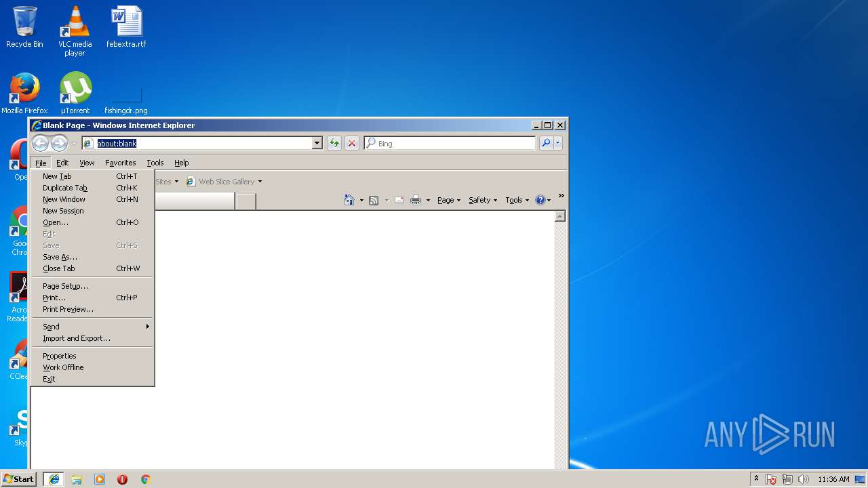The height and width of the screenshot is (488, 868).
Task: Click the Mozilla Firefox desktop icon
Action: click(x=24, y=94)
